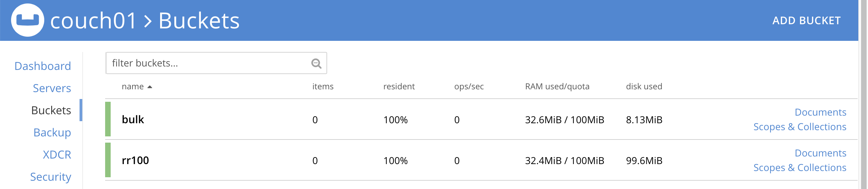This screenshot has height=189, width=868.
Task: Open the Security section
Action: (50, 177)
